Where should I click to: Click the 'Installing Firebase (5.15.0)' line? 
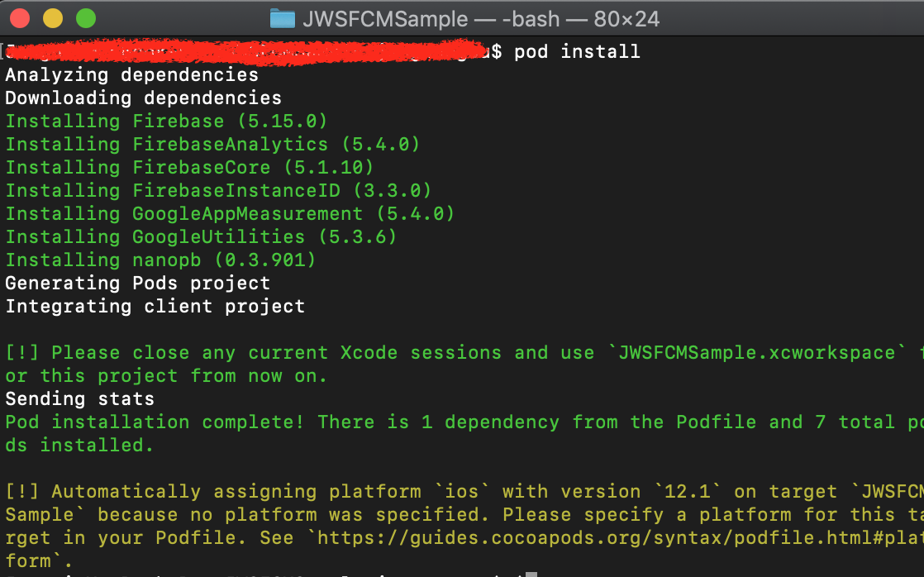pyautogui.click(x=166, y=122)
